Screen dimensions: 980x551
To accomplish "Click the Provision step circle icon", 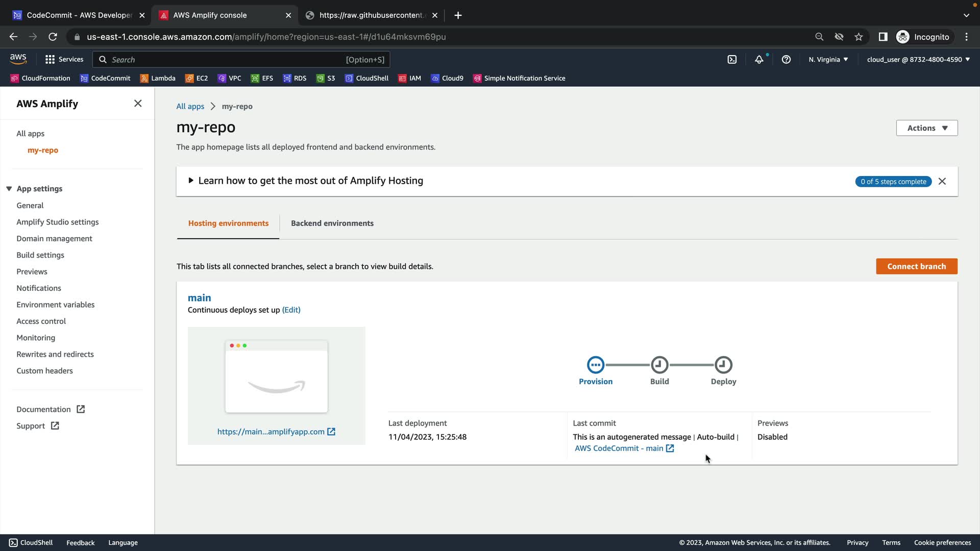I will click(x=595, y=365).
